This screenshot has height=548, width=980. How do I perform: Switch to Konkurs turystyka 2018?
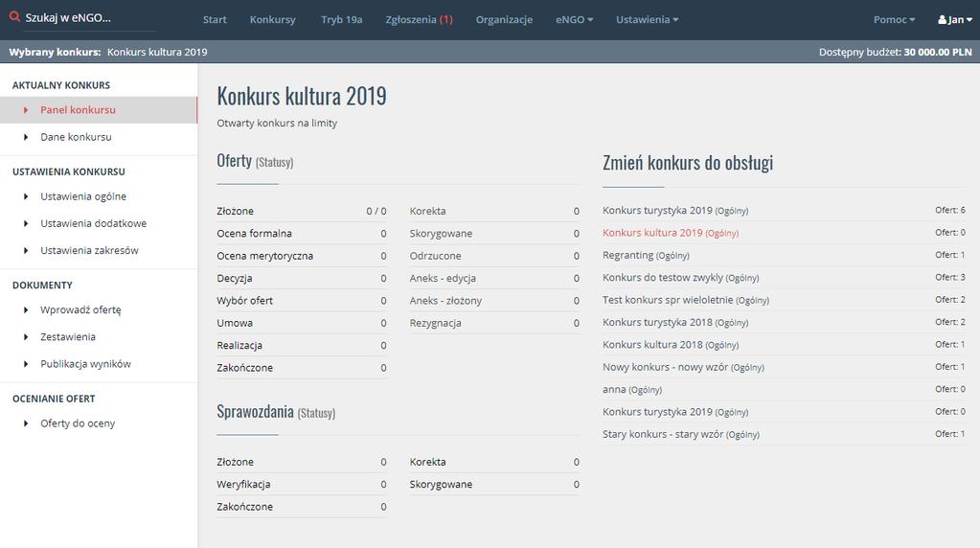(x=784, y=323)
